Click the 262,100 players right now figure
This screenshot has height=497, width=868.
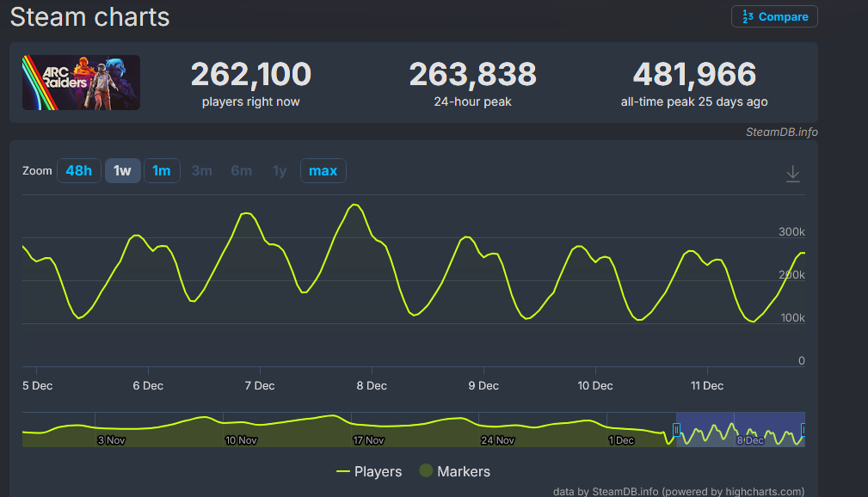(x=251, y=74)
